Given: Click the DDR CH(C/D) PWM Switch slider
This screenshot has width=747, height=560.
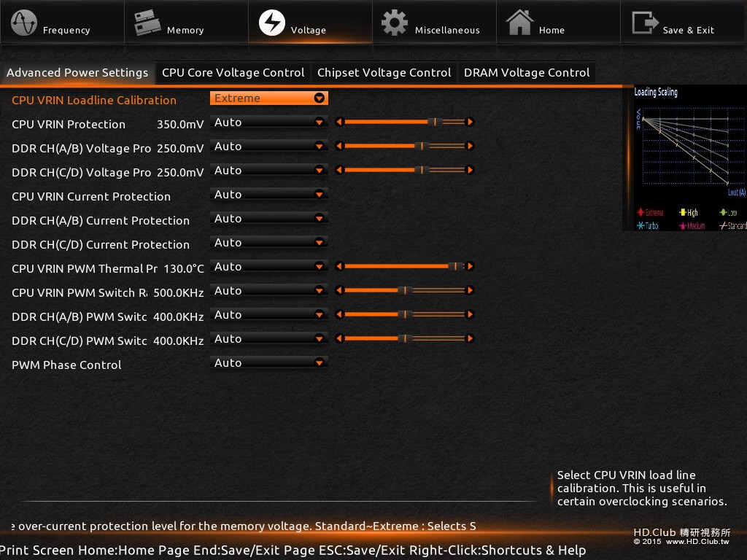Looking at the screenshot, I should 404,338.
